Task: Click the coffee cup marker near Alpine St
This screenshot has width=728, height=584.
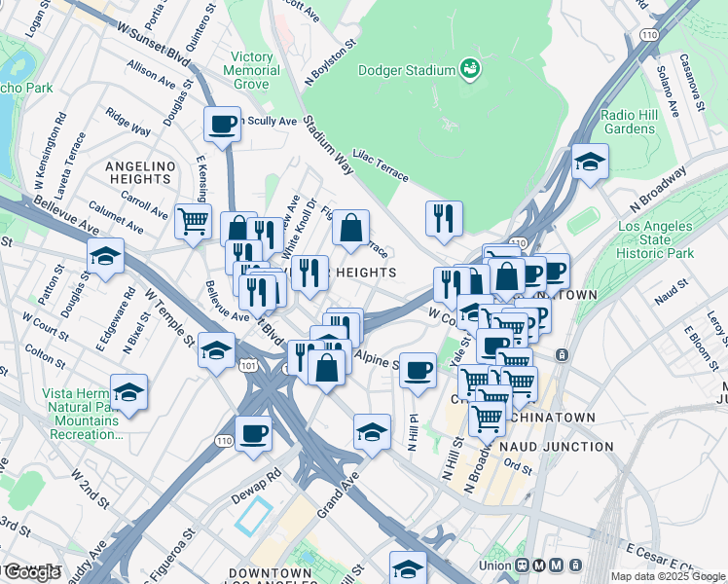Action: tap(418, 374)
